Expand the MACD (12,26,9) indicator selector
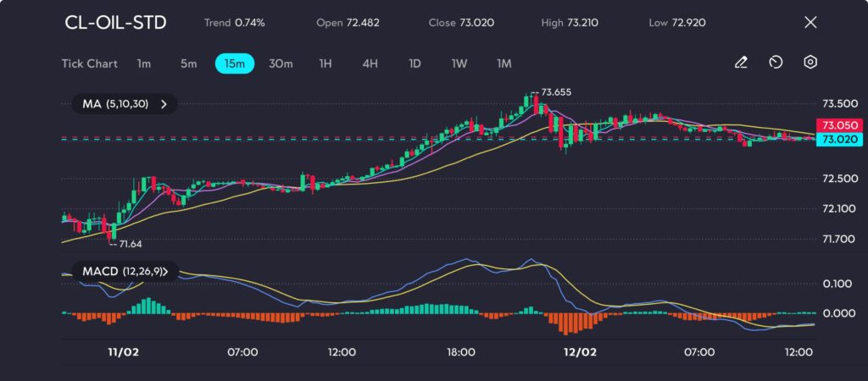868x381 pixels. pos(125,271)
